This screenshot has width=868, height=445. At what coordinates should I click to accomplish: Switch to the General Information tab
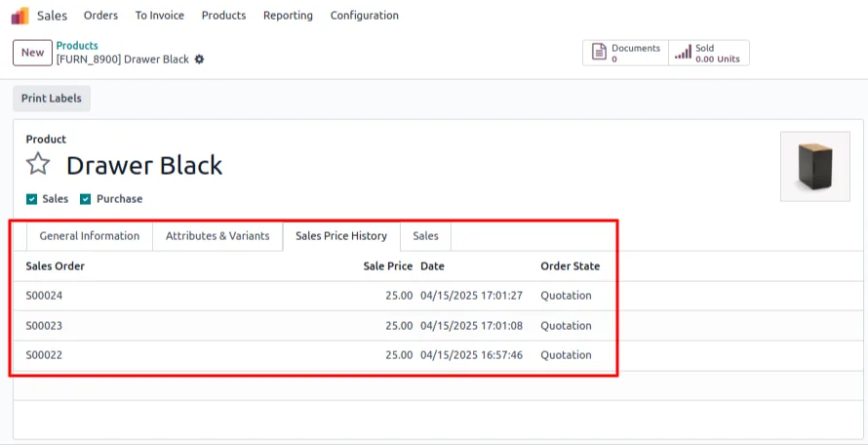click(90, 236)
